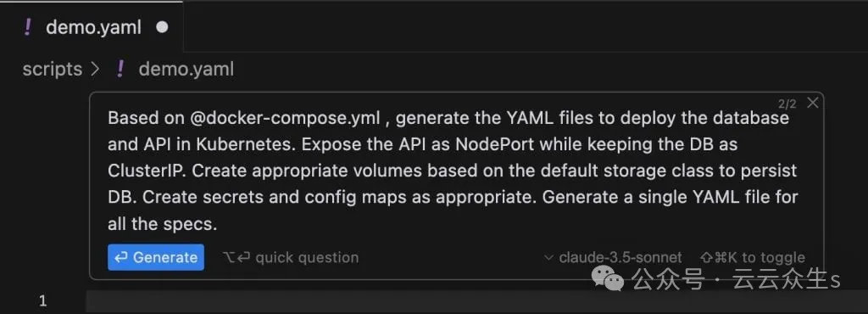Image resolution: width=868 pixels, height=314 pixels.
Task: Place the cursor on empty editor line 1
Action: pos(476,301)
